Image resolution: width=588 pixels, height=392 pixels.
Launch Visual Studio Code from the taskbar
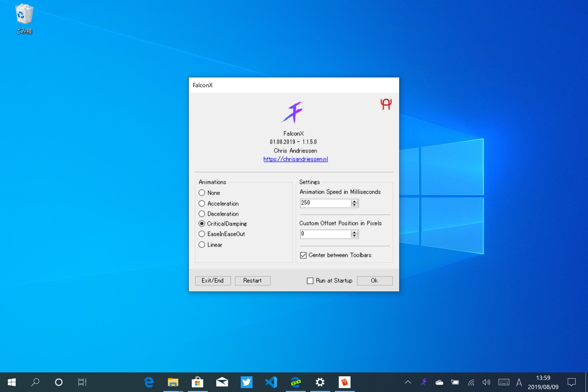pos(271,382)
